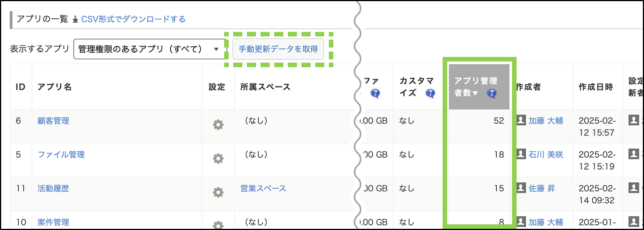The width and height of the screenshot is (644, 230).
Task: Open ファイル管理 app link
Action: pyautogui.click(x=61, y=154)
